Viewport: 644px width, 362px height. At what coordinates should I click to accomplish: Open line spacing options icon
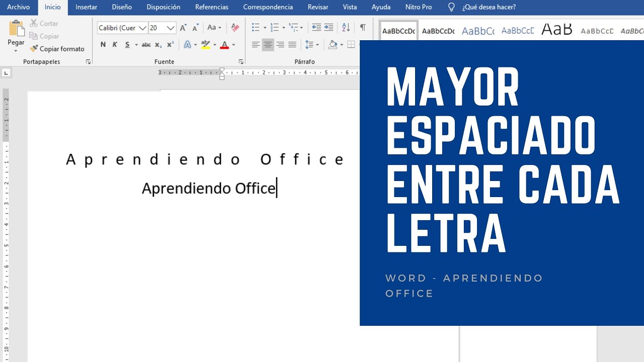pyautogui.click(x=309, y=45)
